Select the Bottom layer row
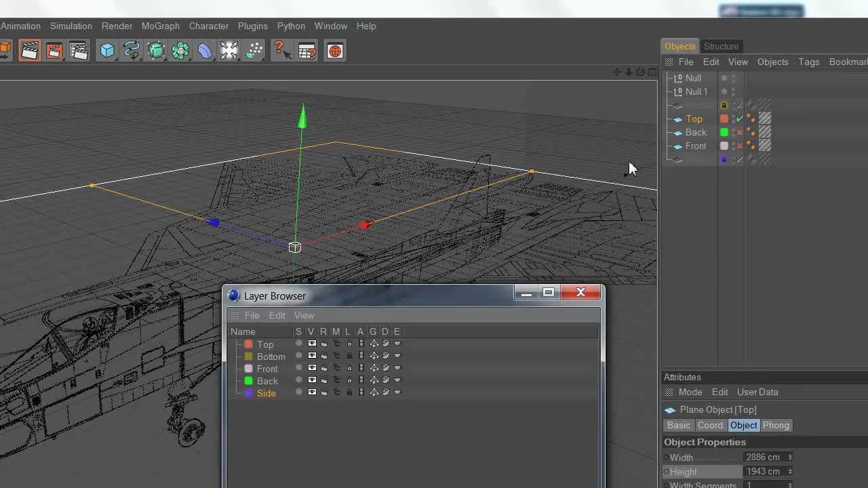 271,357
